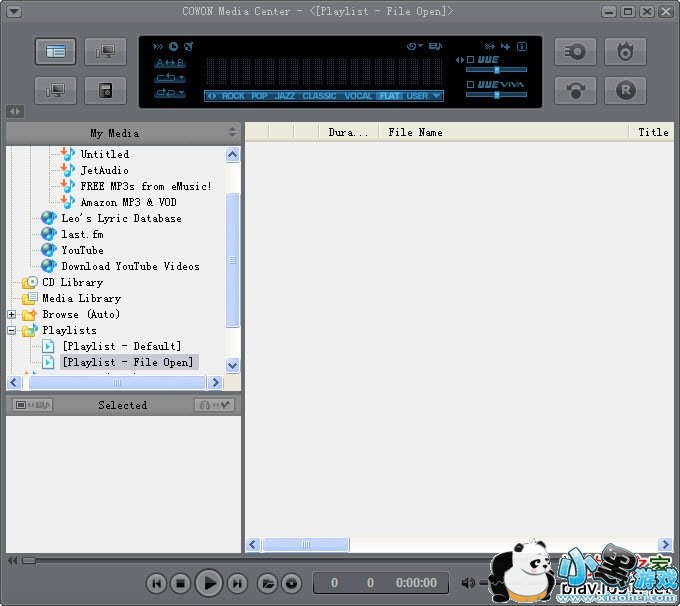The width and height of the screenshot is (680, 606).
Task: Click the Title column header
Action: coord(652,132)
